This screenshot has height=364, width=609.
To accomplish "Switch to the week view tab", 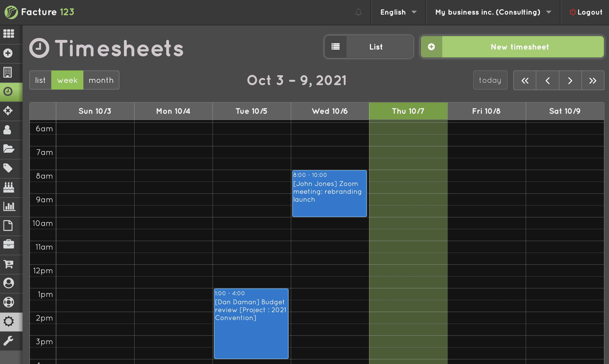I will 67,80.
